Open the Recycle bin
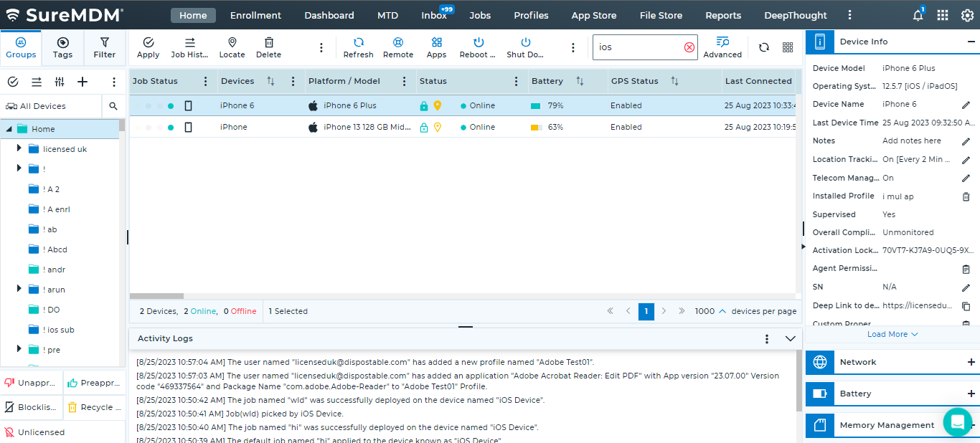 pos(95,407)
